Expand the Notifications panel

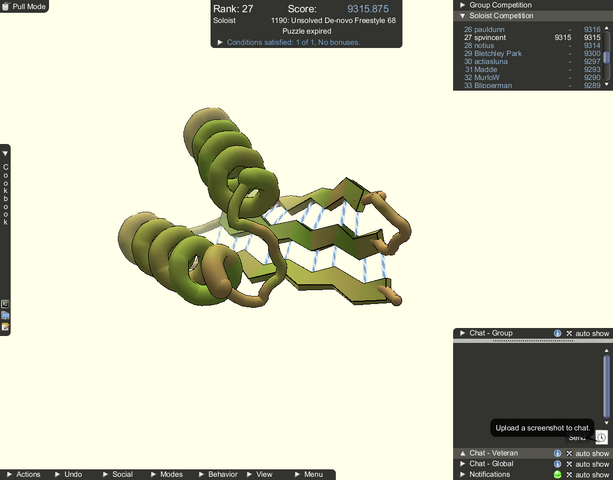pyautogui.click(x=462, y=474)
